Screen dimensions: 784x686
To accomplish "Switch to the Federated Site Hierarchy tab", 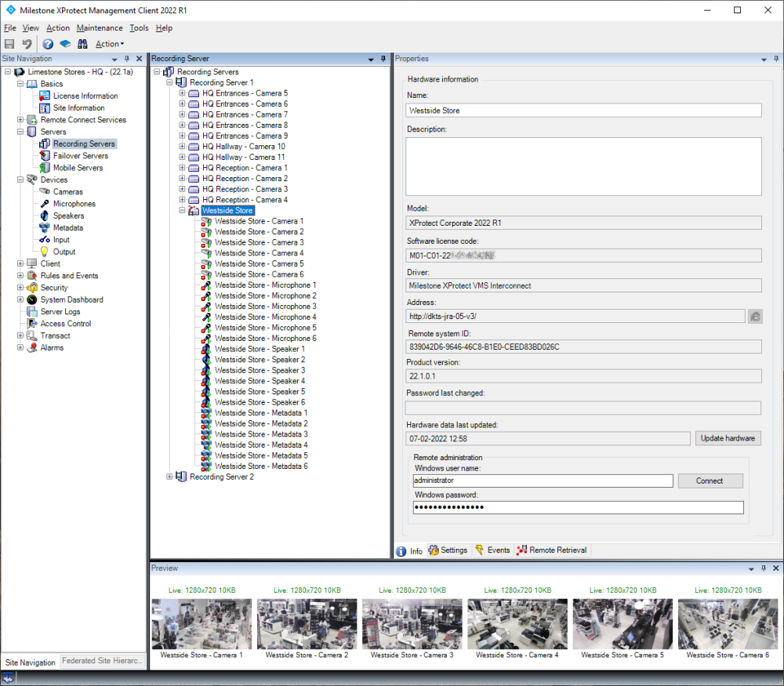I will [x=103, y=661].
